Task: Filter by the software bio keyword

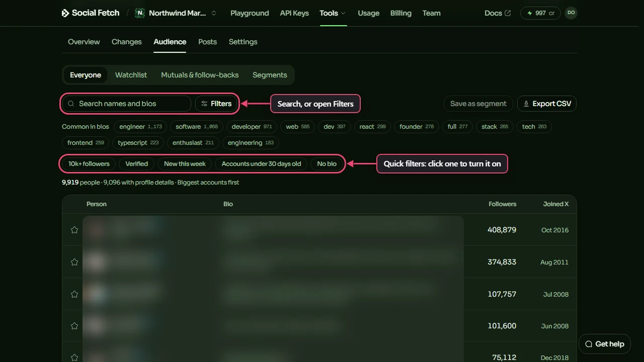Action: (197, 127)
